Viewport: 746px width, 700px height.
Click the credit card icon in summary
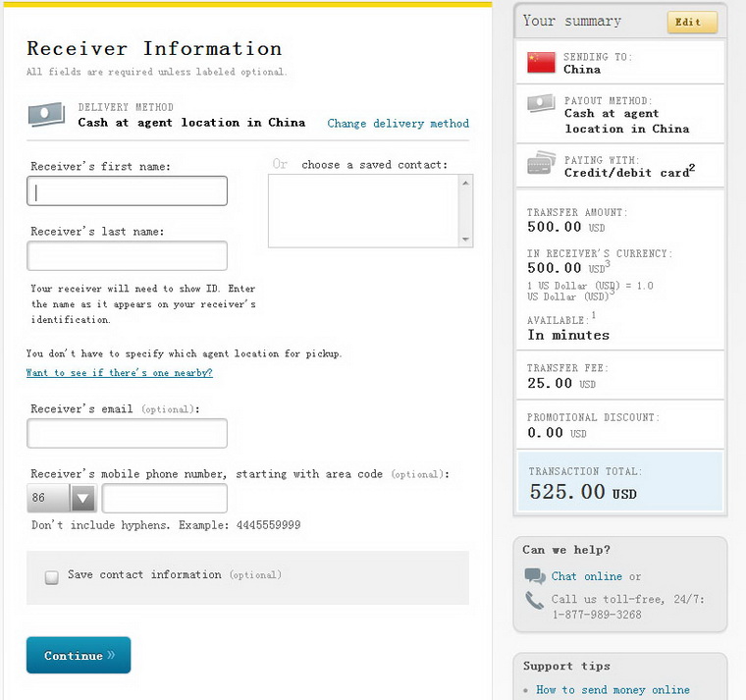point(541,164)
